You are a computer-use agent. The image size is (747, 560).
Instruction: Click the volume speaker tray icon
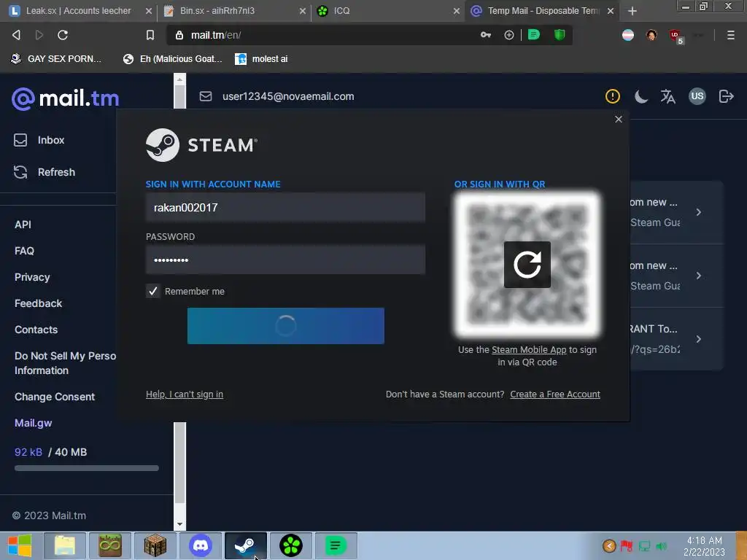661,546
